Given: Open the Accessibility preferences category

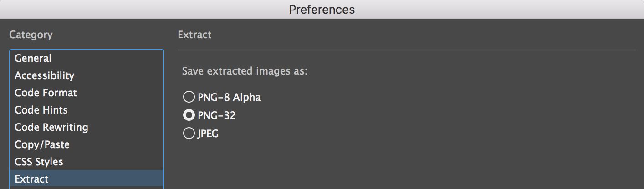Looking at the screenshot, I should (44, 76).
